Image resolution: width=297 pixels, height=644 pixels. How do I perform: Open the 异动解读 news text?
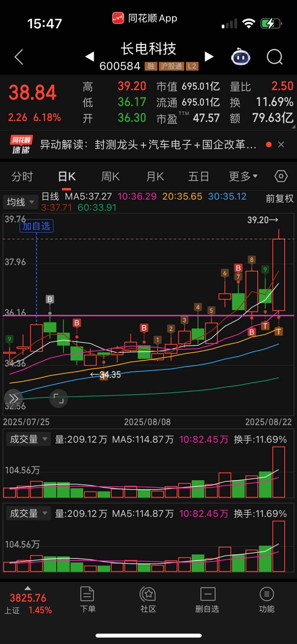tap(148, 144)
